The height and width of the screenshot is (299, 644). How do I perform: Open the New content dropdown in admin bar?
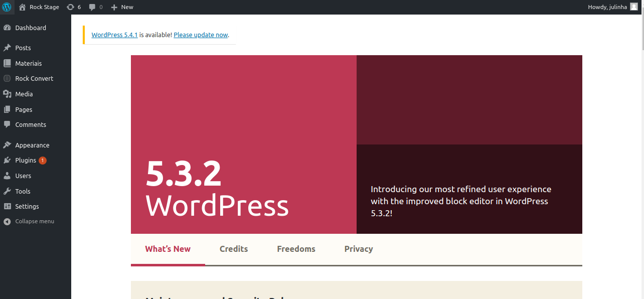point(122,7)
